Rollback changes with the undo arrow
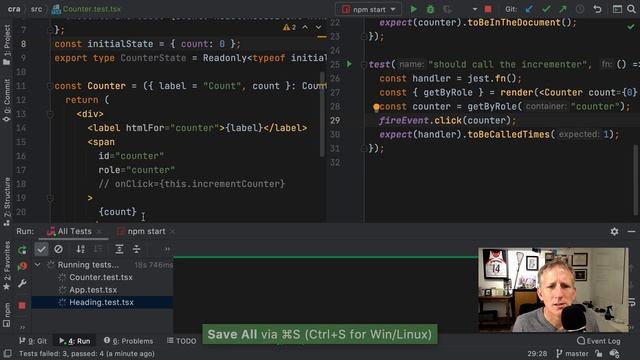This screenshot has height=360, width=640. point(597,9)
